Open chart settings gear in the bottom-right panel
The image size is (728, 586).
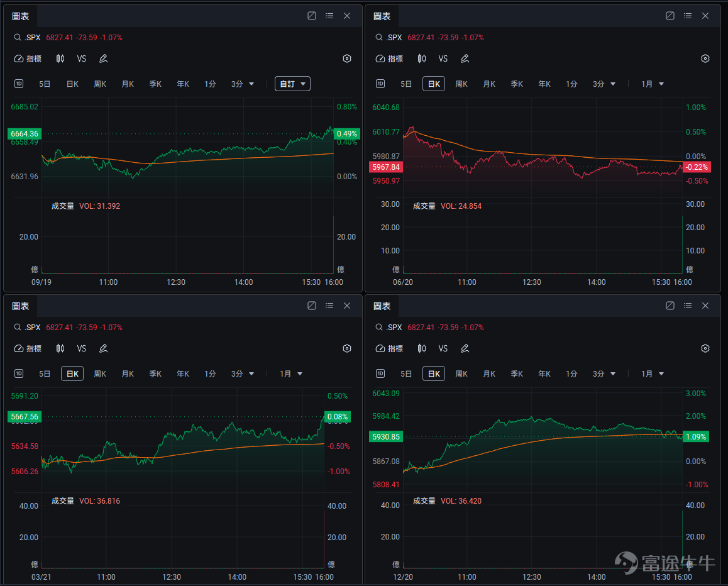705,348
